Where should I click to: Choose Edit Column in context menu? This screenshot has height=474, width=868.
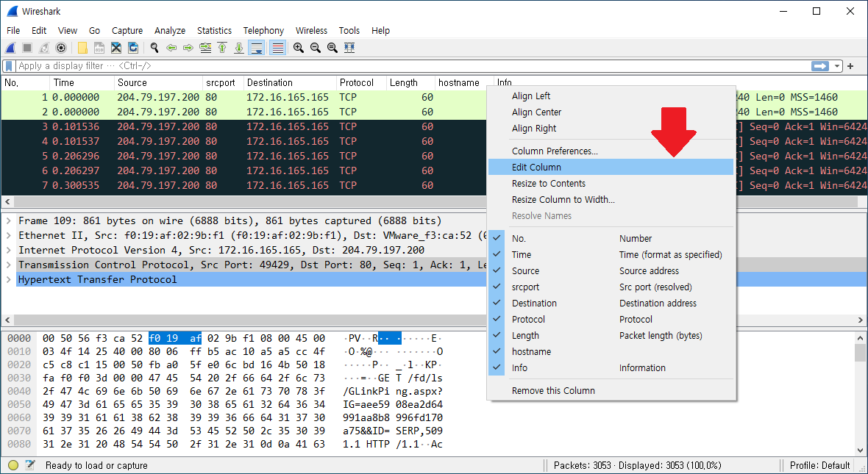(x=611, y=167)
